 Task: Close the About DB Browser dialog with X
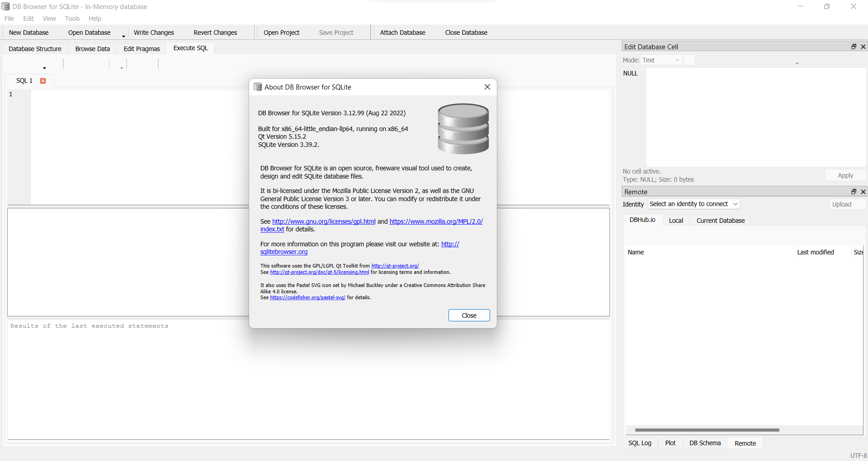[x=487, y=87]
